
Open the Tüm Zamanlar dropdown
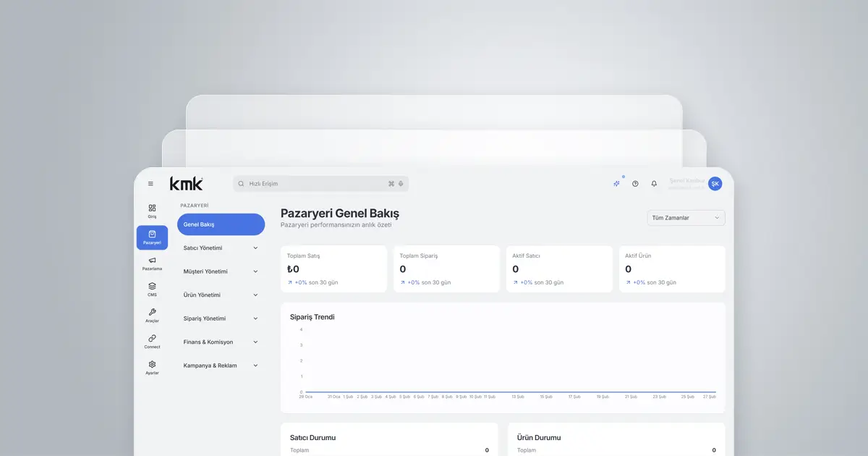click(686, 218)
